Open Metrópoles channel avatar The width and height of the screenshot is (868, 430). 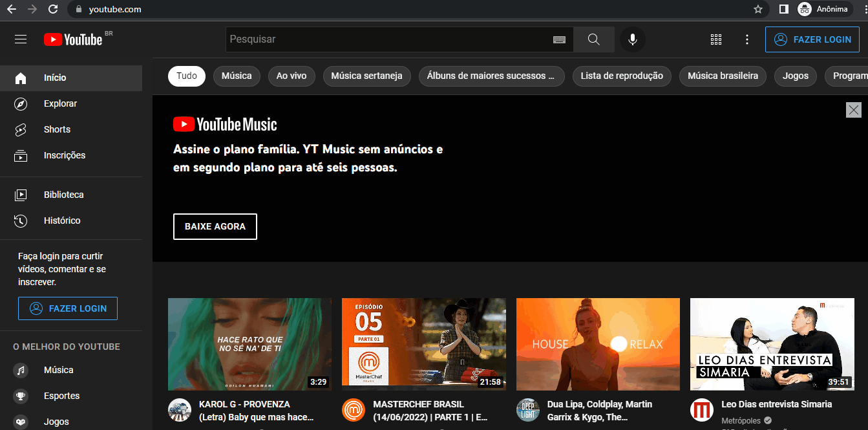pyautogui.click(x=702, y=410)
